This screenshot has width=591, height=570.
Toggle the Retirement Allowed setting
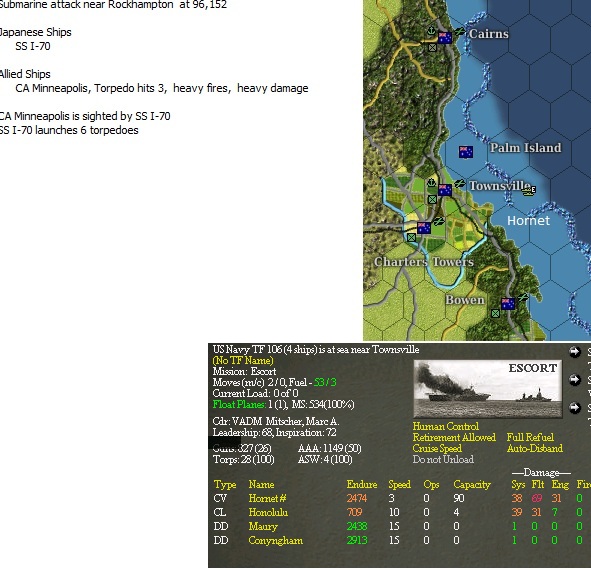(x=454, y=437)
